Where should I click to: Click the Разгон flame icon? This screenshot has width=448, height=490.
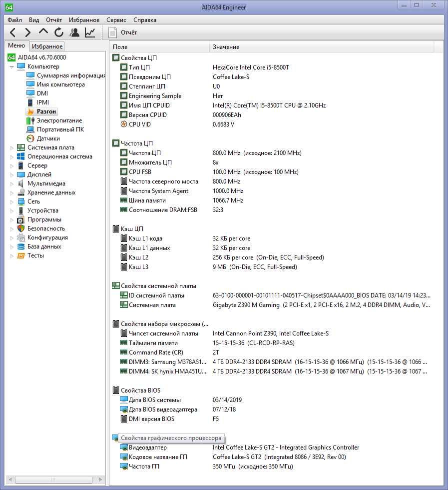coord(30,111)
